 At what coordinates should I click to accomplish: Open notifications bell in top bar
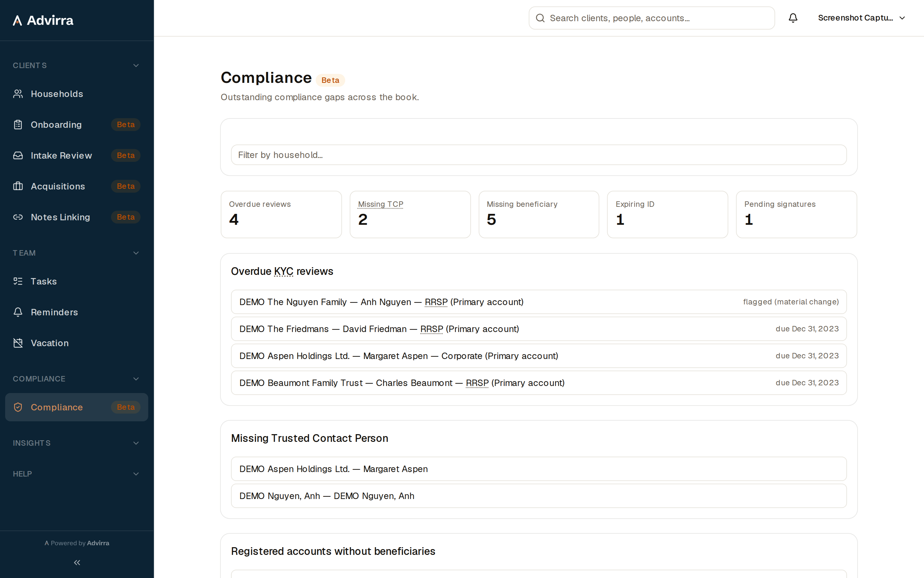click(793, 18)
